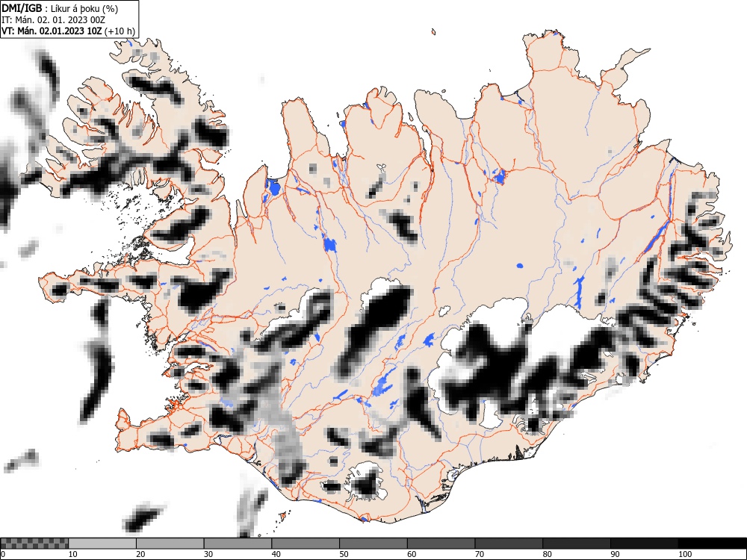The height and width of the screenshot is (560, 747).
Task: Click the title text 'DMI/IGB : Líkur á þoku (%)'
Action: (60, 8)
